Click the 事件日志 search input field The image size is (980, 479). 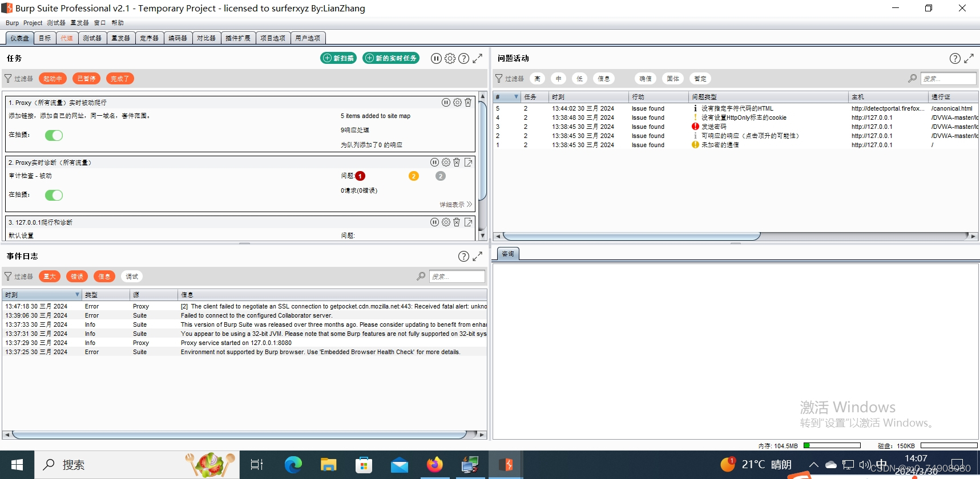click(457, 277)
